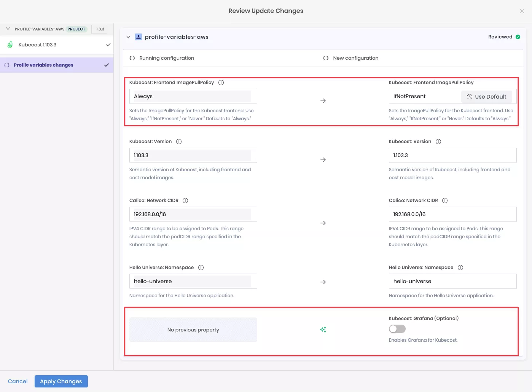Click the Kubecost: Grafana (Optional) label
This screenshot has width=532, height=392.
pos(424,319)
